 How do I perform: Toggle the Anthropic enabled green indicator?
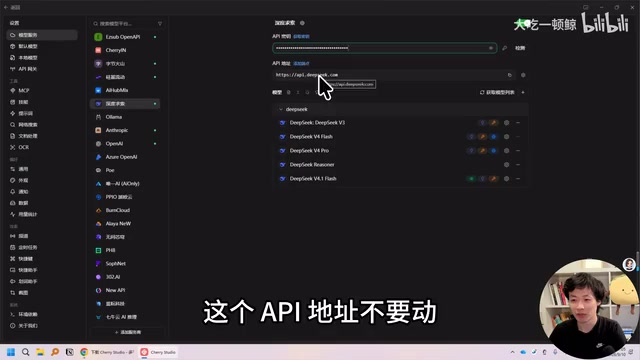click(155, 131)
